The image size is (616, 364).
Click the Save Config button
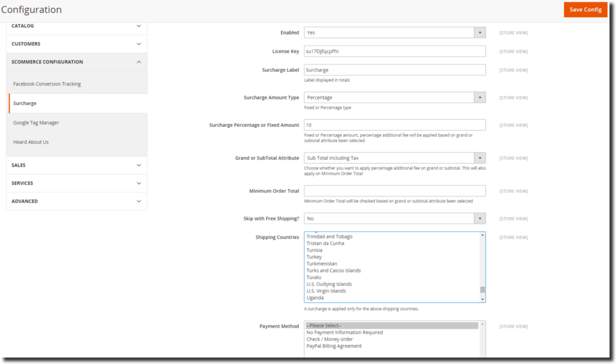point(584,10)
